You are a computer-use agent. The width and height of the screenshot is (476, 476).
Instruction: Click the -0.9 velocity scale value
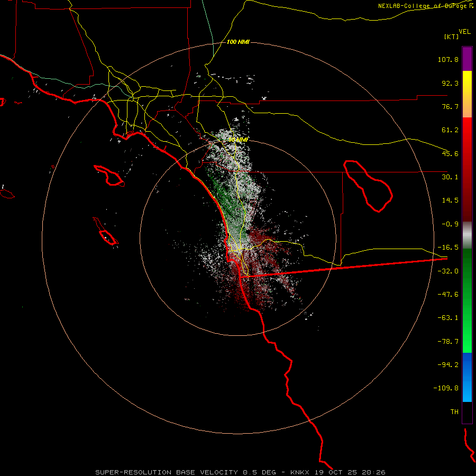[450, 224]
